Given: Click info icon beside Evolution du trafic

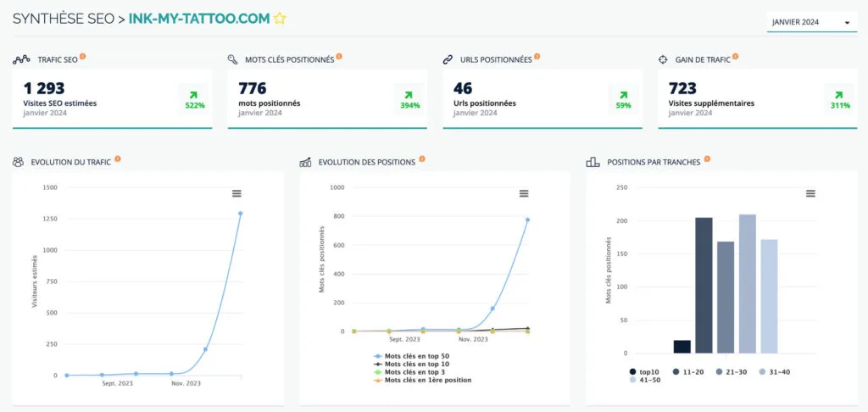Looking at the screenshot, I should (x=117, y=159).
